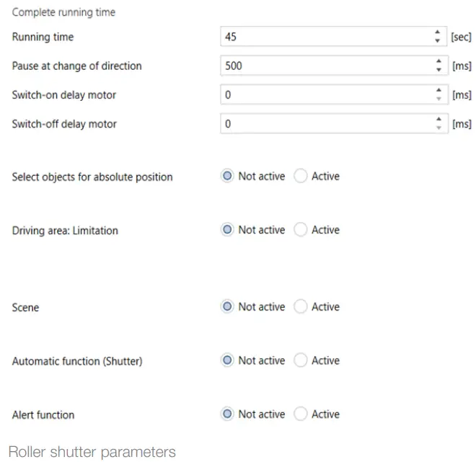Click the Running time up arrow

437,33
